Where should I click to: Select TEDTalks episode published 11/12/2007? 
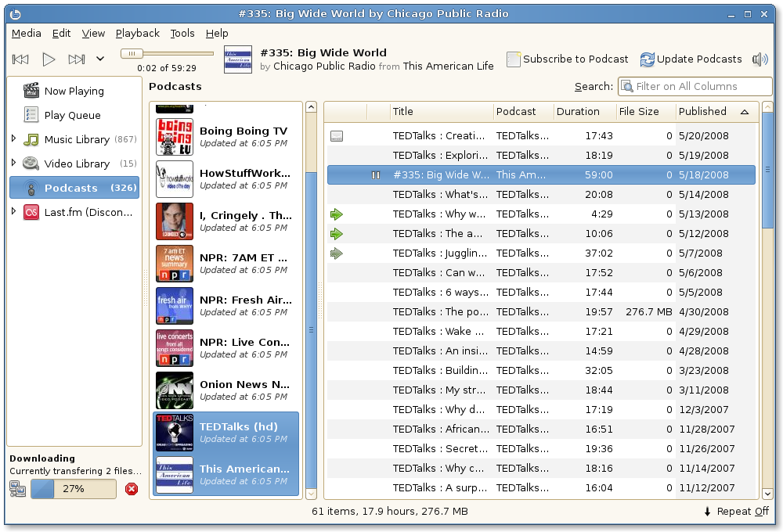coord(541,488)
